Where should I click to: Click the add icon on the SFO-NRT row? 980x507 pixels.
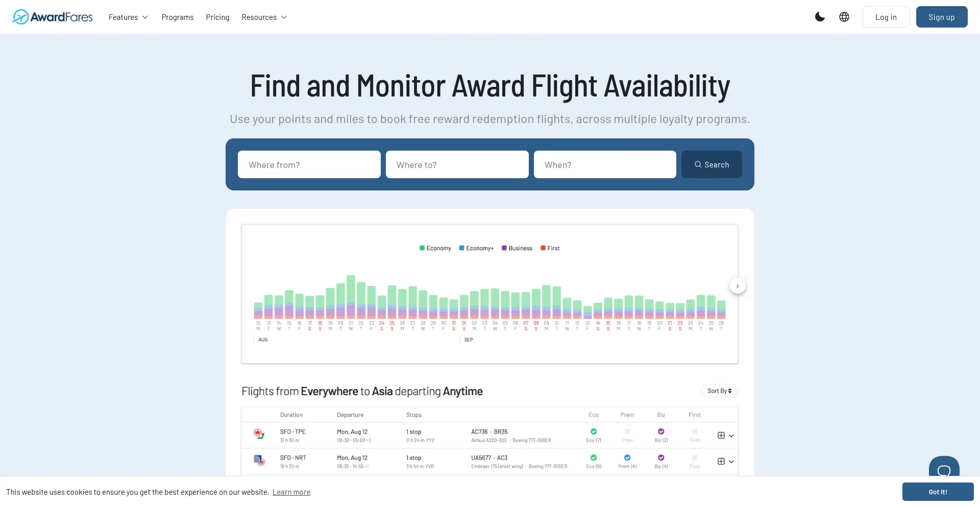(x=721, y=462)
